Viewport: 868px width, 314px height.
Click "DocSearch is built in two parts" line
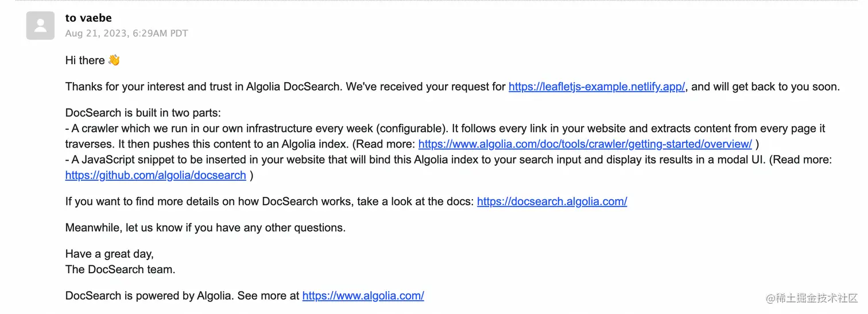coord(143,113)
